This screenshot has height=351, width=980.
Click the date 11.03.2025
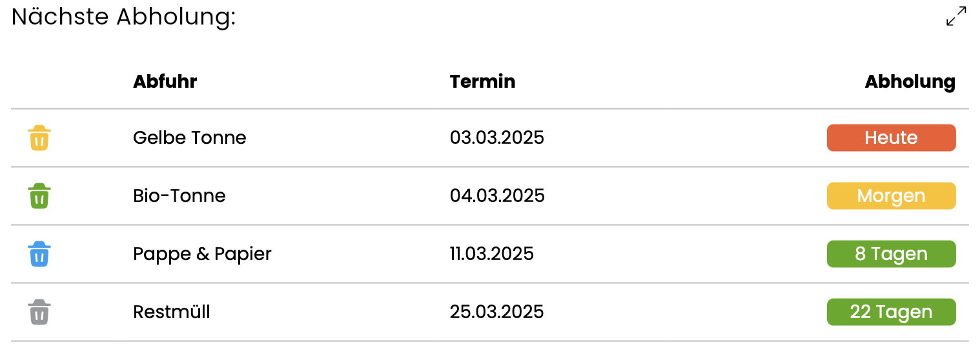[492, 254]
